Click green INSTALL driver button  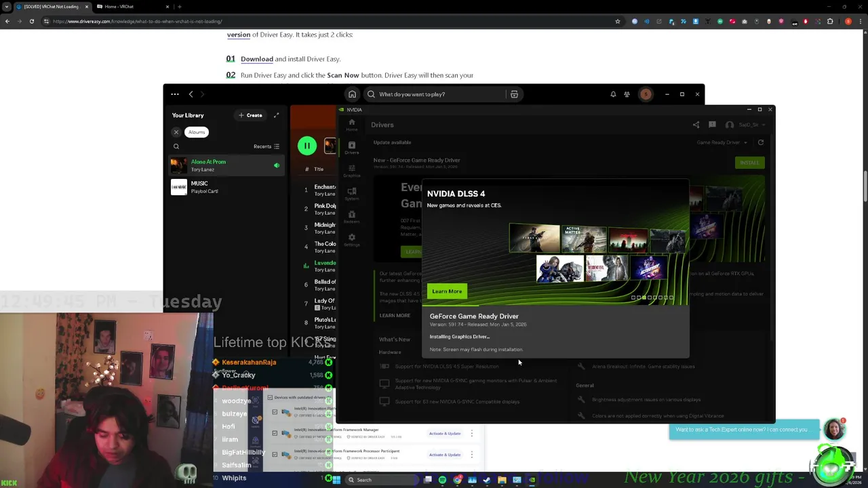749,163
